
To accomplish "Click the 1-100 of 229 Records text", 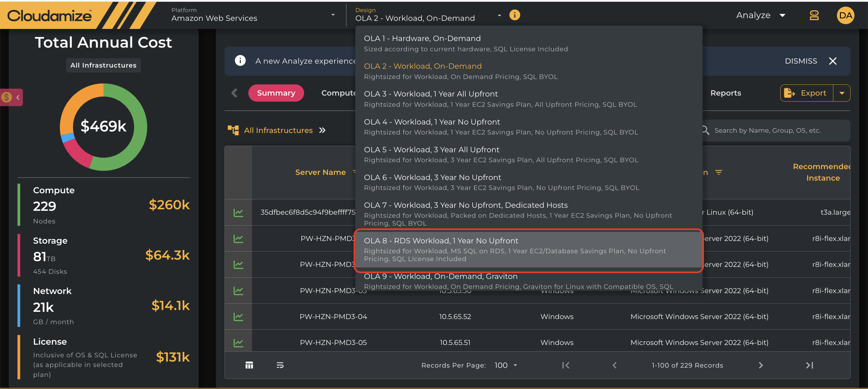I will (x=687, y=365).
